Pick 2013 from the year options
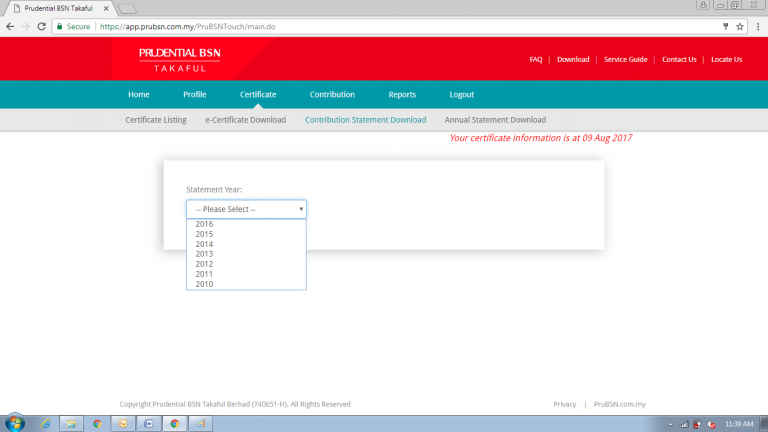Viewport: 768px width, 432px height. 205,254
